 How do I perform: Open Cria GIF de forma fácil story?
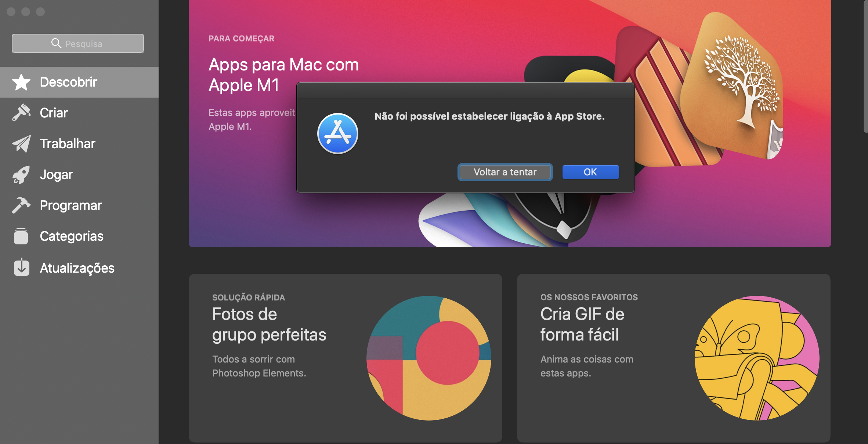pos(582,324)
